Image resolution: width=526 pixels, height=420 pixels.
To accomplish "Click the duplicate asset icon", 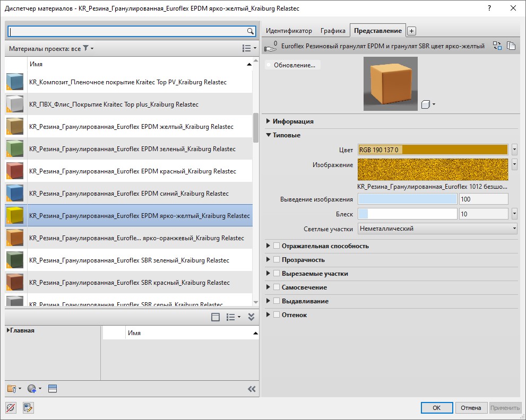I will coord(511,46).
